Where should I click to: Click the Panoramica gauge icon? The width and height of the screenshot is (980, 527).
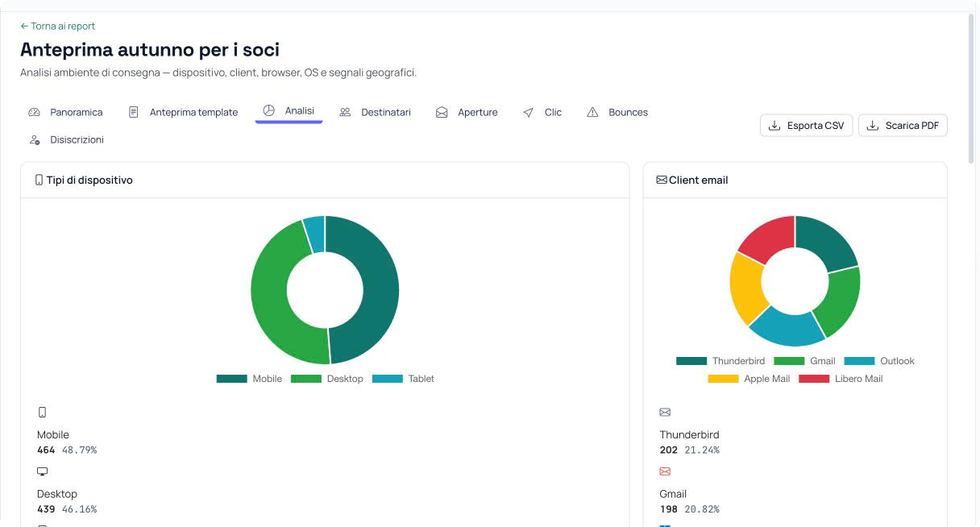pyautogui.click(x=34, y=113)
